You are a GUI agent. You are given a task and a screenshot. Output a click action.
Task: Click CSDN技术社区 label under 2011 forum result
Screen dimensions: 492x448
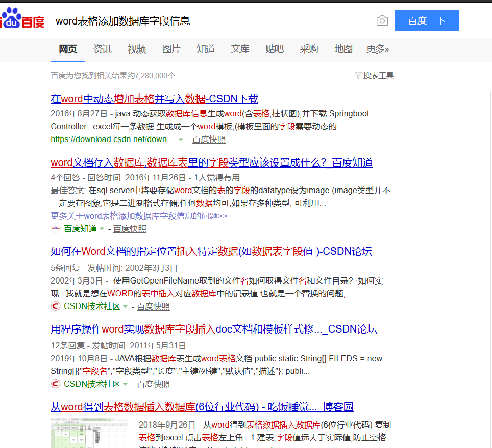click(x=92, y=384)
